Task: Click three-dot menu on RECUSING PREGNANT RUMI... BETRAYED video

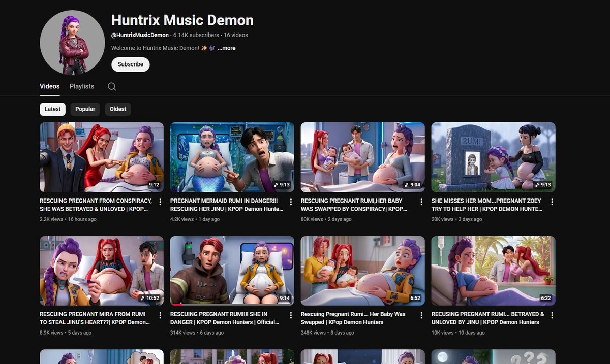Action: (x=553, y=315)
